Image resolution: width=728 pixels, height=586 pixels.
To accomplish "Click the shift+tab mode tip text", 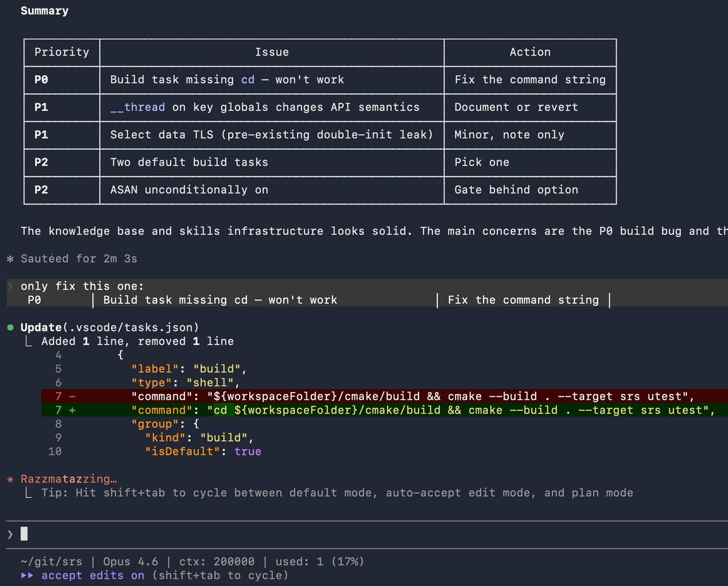I will pyautogui.click(x=337, y=493).
